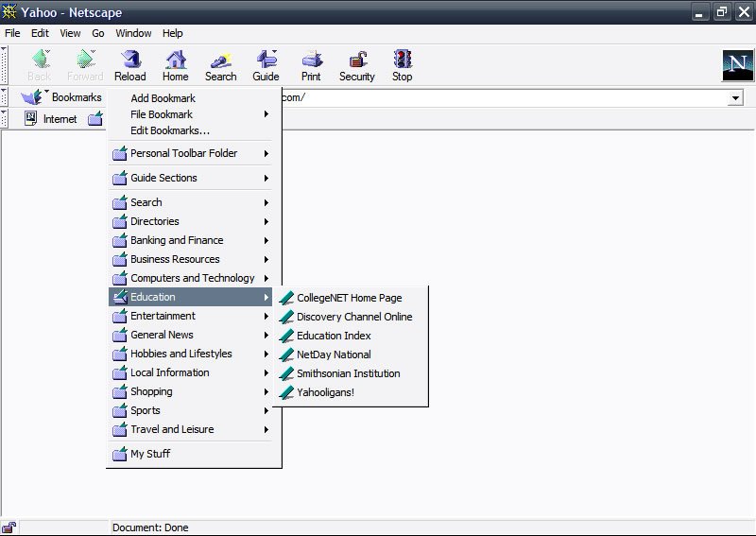Select the highlighted Education folder
The image size is (756, 536).
(x=191, y=297)
